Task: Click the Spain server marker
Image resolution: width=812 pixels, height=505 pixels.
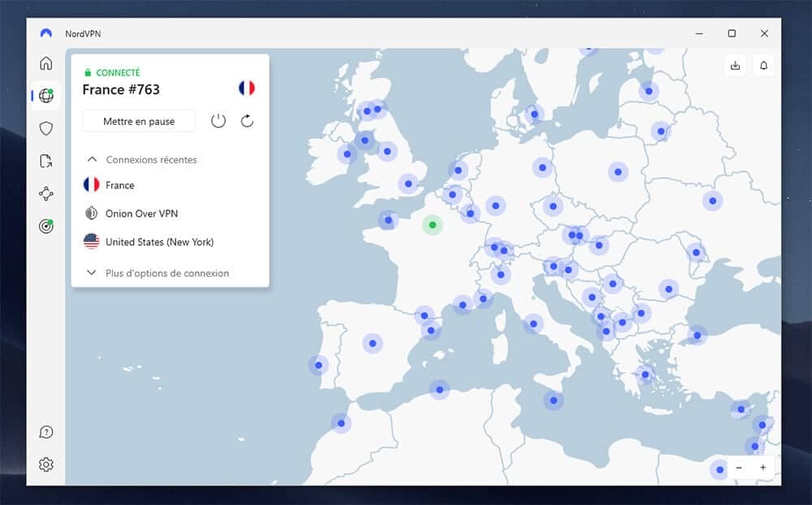Action: tap(373, 343)
